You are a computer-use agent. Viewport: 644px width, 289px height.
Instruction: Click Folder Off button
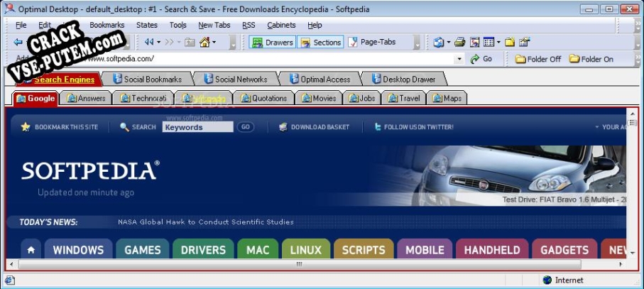click(538, 59)
